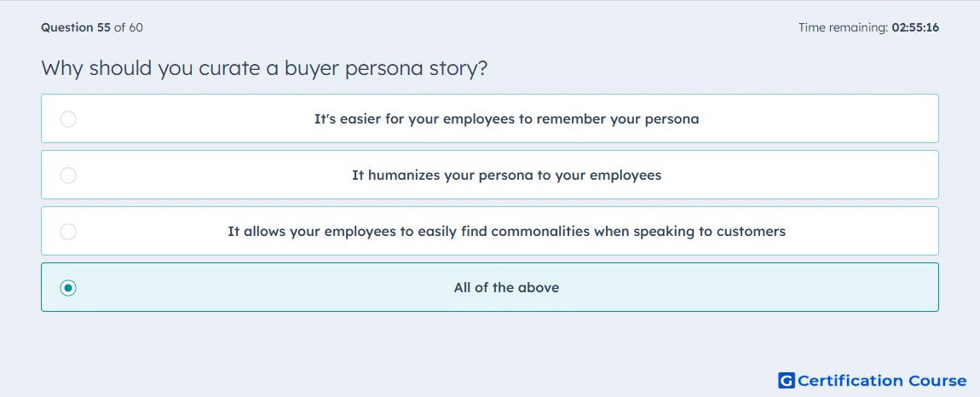This screenshot has width=980, height=397.
Task: Click the word 'humanizes' in the second answer
Action: [404, 175]
